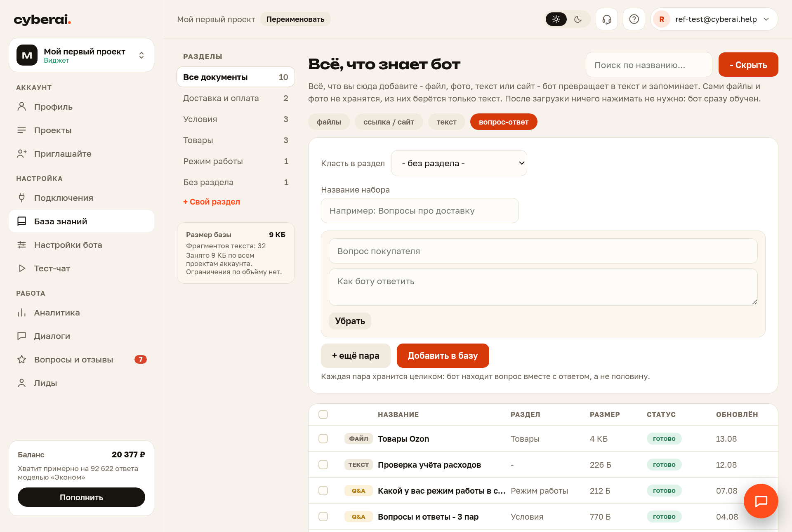Click the Профиль person icon
This screenshot has width=792, height=532.
(22, 107)
